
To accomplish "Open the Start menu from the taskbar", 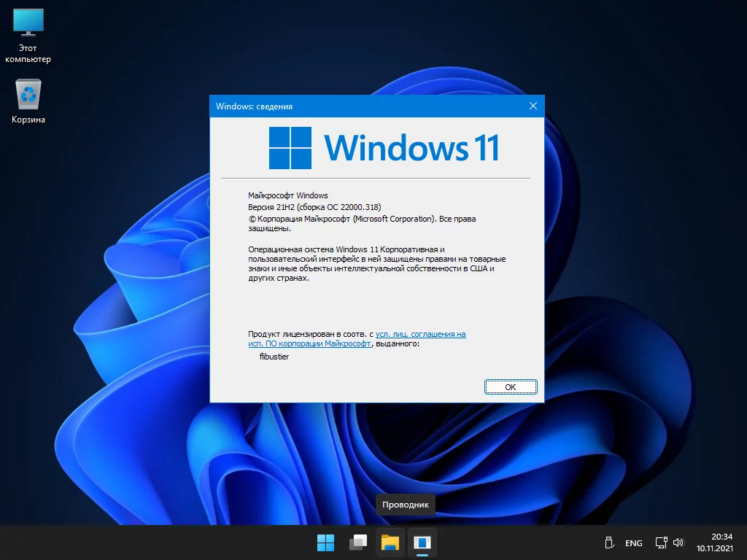I will point(326,542).
